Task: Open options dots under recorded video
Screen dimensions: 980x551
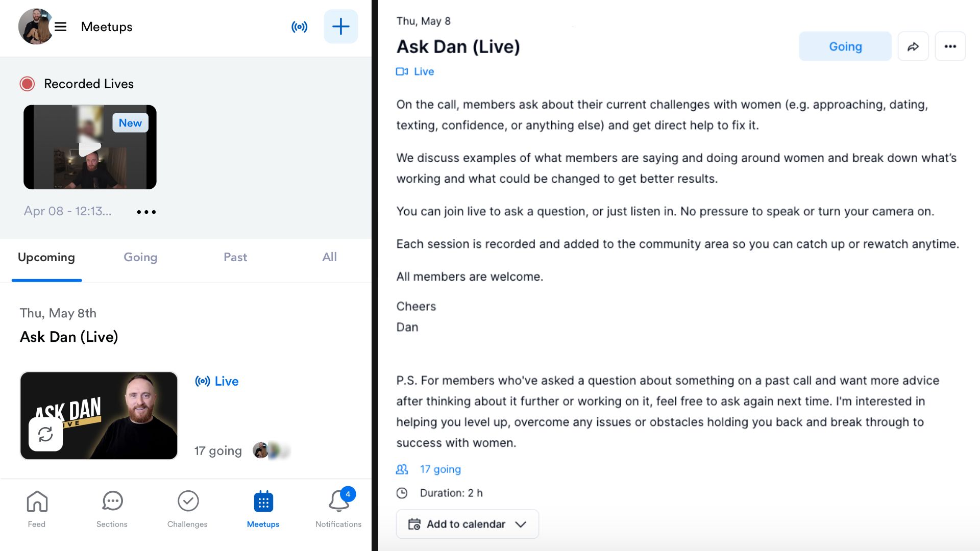Action: click(x=146, y=212)
